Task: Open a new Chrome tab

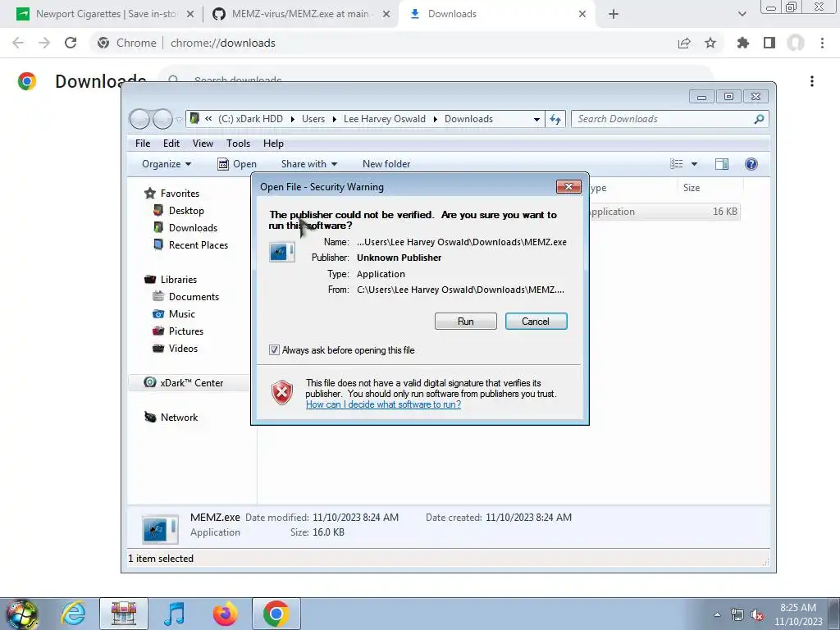Action: (x=614, y=14)
